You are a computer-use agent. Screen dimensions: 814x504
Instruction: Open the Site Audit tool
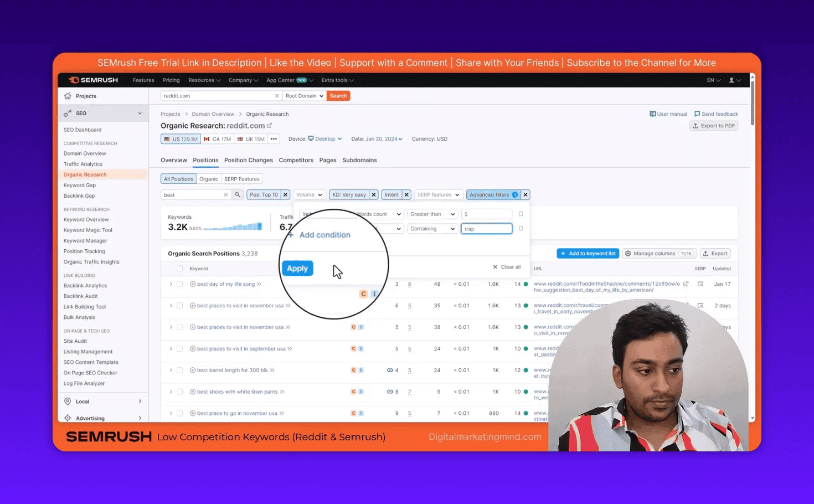(x=75, y=341)
